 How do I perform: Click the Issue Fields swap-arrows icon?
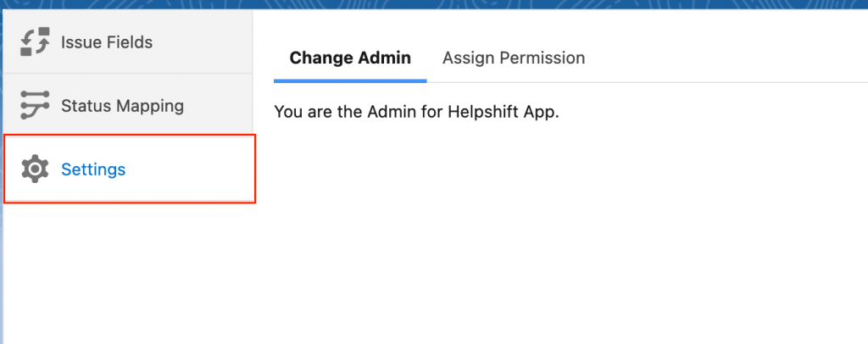[x=36, y=42]
